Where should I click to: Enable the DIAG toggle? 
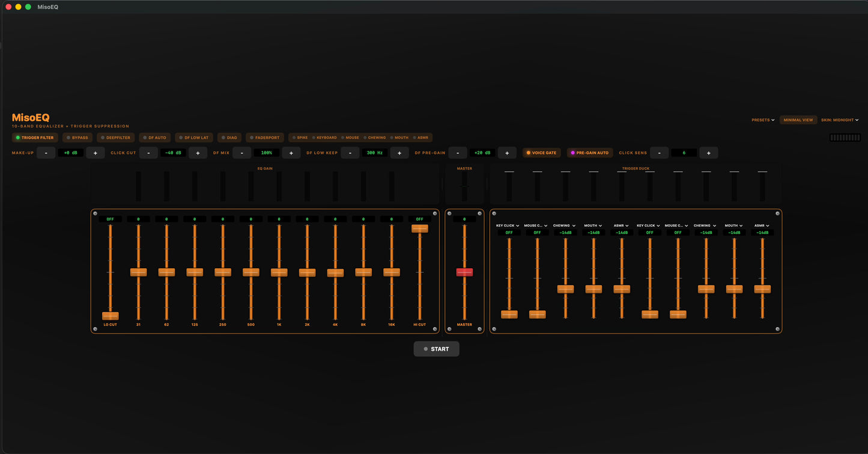tap(229, 138)
